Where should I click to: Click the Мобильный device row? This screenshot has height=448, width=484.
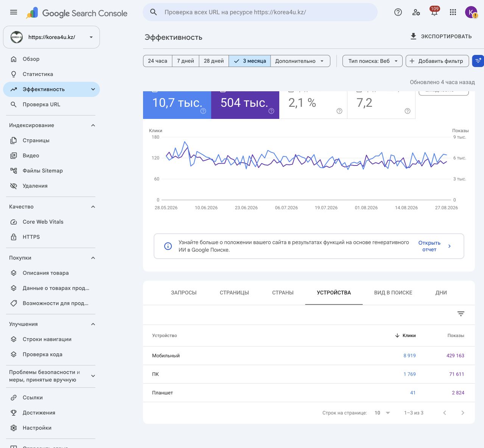309,356
